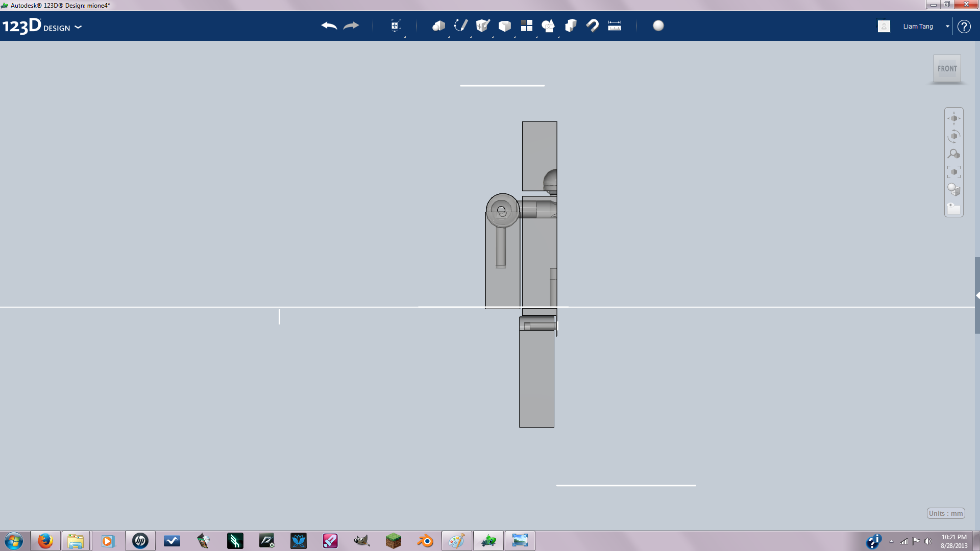Screen dimensions: 980x551
Task: Expand the account dropdown arrow
Action: point(947,27)
